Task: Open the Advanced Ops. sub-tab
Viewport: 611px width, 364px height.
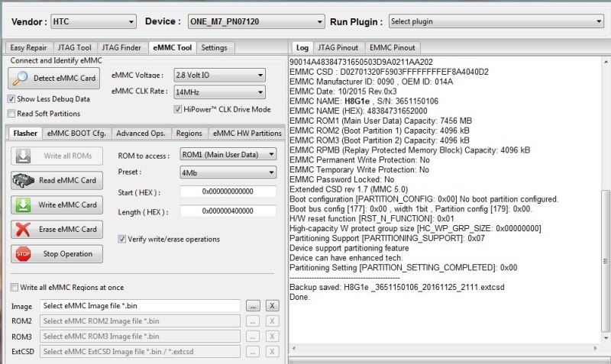Action: pyautogui.click(x=141, y=133)
